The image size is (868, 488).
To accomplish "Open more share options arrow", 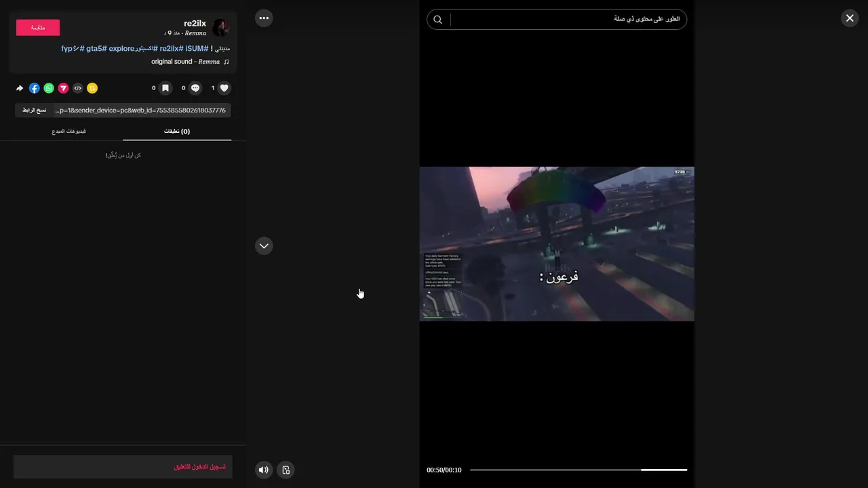I will [x=20, y=88].
